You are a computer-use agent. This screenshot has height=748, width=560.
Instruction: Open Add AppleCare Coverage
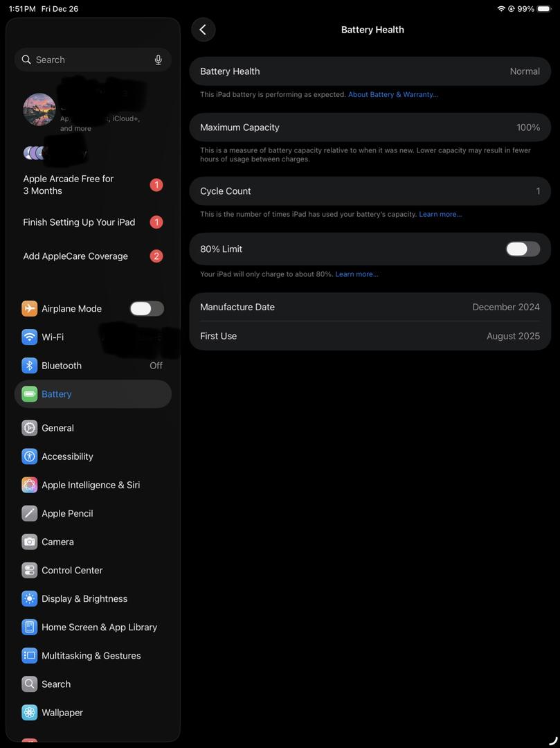click(x=93, y=256)
